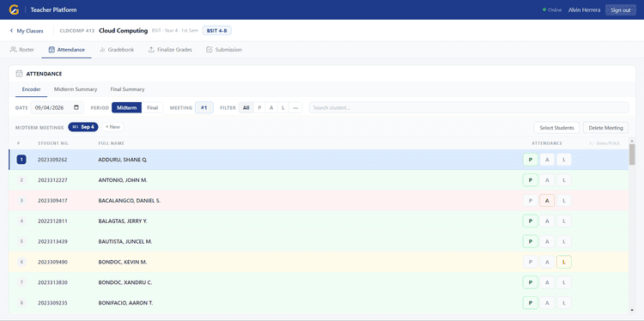Filter attendance by All

[246, 108]
